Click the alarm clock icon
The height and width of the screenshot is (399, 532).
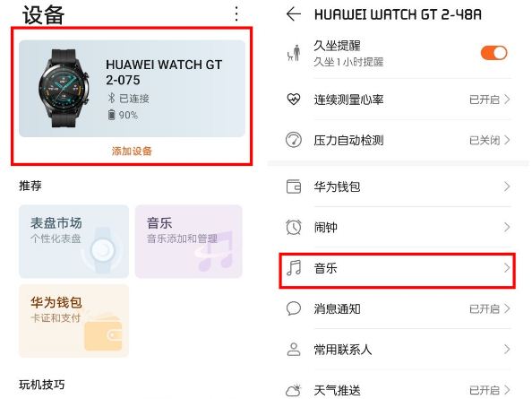(x=294, y=227)
